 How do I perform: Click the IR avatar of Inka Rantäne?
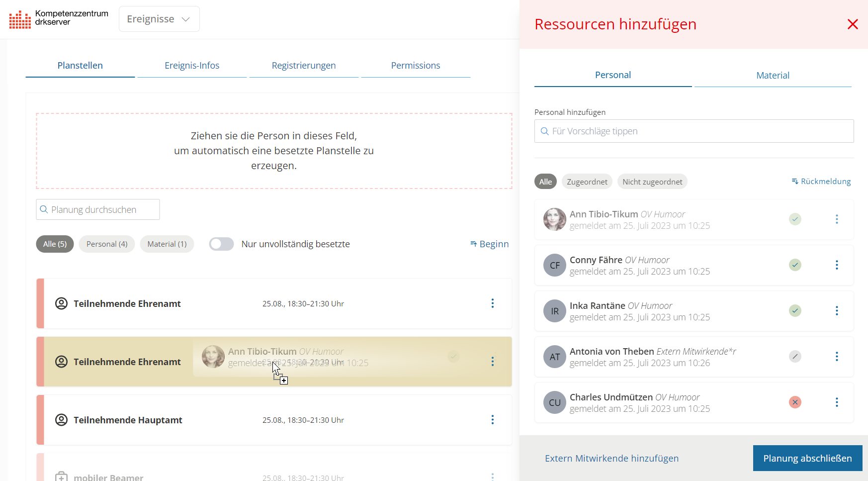[555, 311]
